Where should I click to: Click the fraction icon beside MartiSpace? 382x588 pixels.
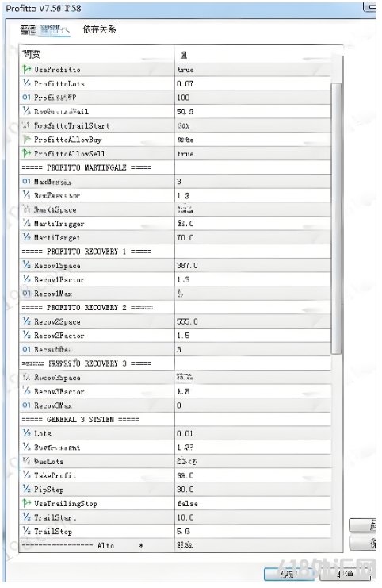pos(26,209)
